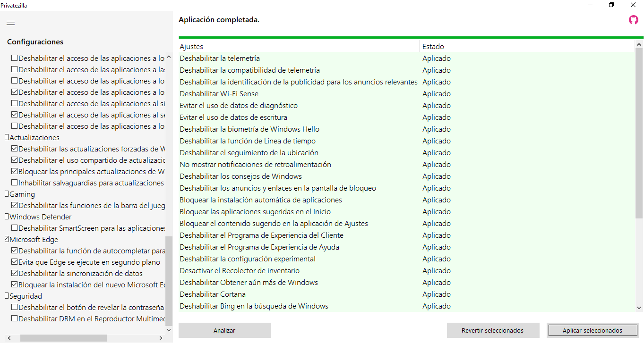644x343 pixels.
Task: Click the results list scroll-down arrow
Action: point(639,308)
